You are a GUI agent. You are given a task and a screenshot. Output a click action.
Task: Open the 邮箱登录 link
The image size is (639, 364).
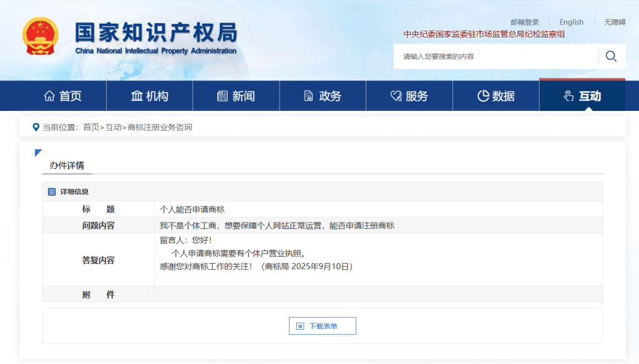pos(524,22)
